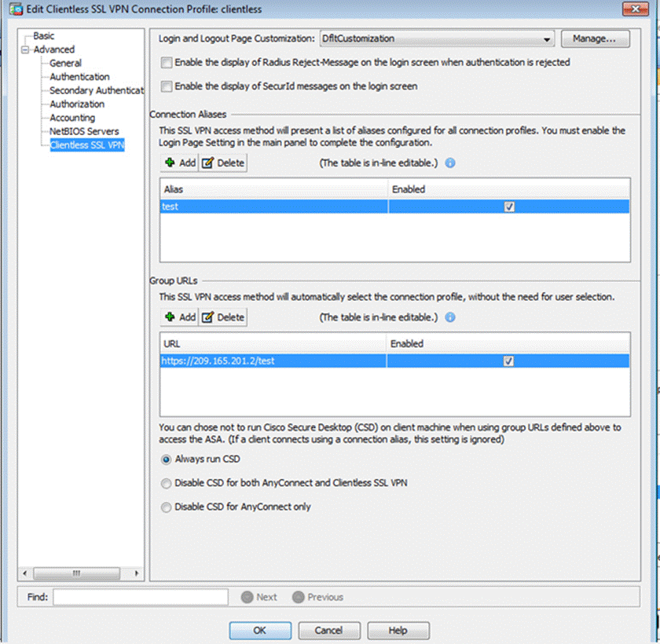Click the Next find arrow icon
This screenshot has width=660, height=644.
click(247, 597)
